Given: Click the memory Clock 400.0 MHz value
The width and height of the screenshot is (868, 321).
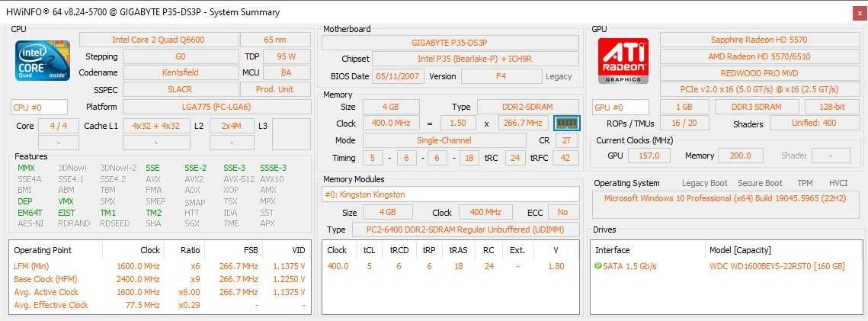Looking at the screenshot, I should pos(391,123).
